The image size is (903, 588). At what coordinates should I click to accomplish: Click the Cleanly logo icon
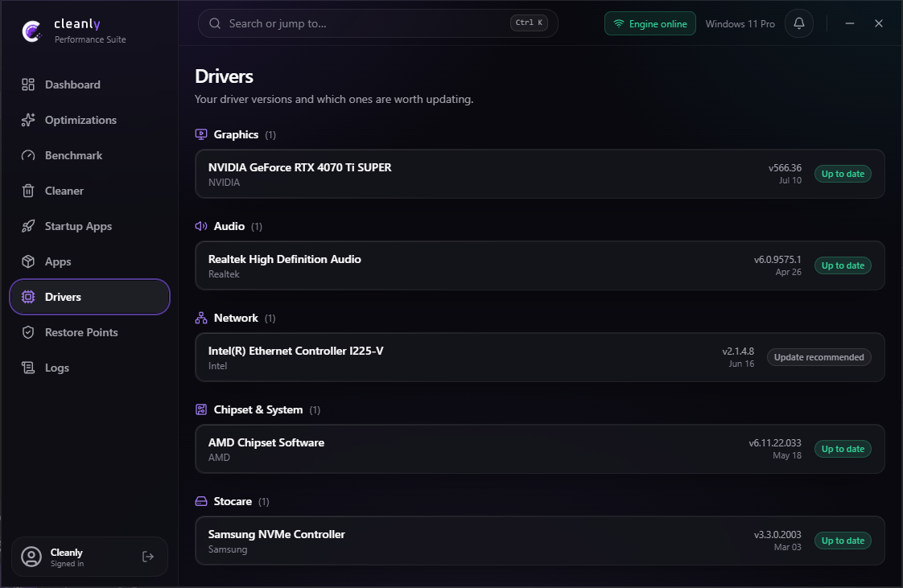click(31, 31)
